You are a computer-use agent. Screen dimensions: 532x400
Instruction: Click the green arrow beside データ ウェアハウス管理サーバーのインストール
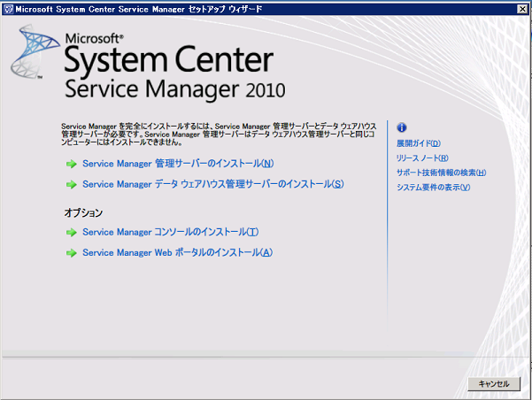(x=72, y=185)
